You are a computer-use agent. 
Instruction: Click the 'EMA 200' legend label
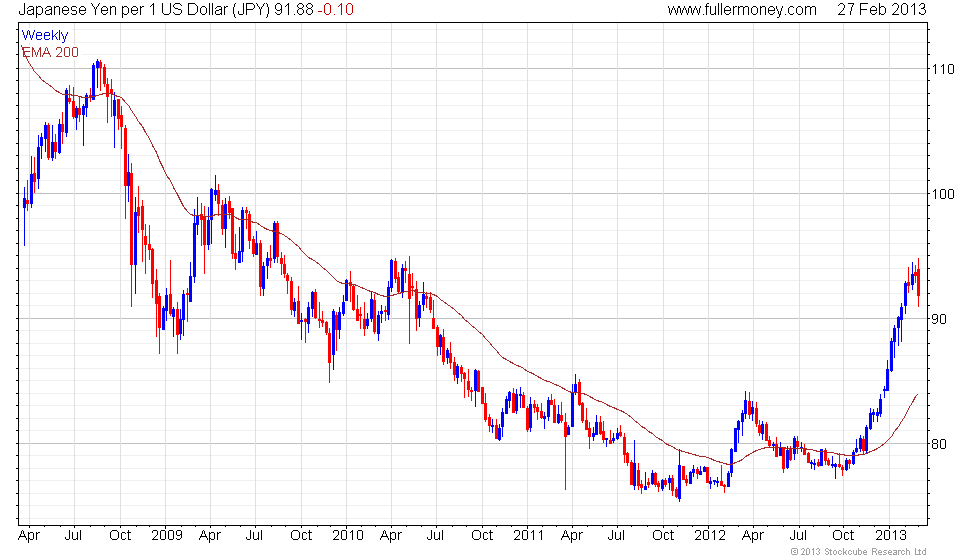(51, 52)
